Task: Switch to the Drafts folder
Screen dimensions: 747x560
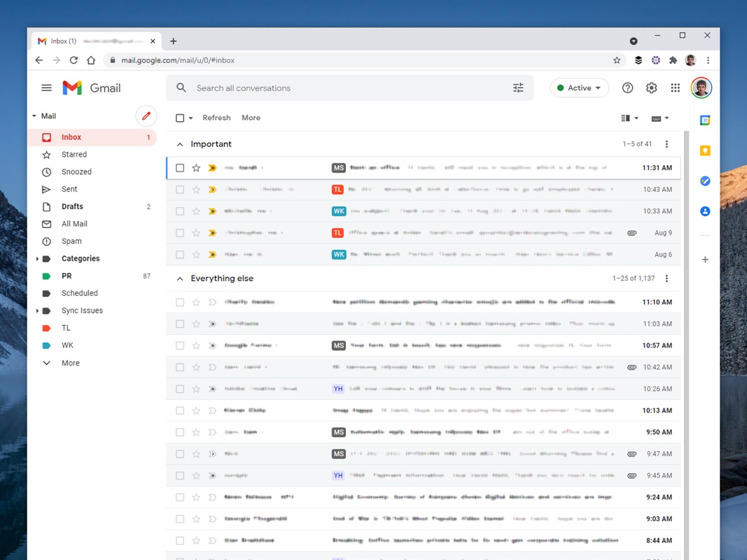Action: click(72, 206)
